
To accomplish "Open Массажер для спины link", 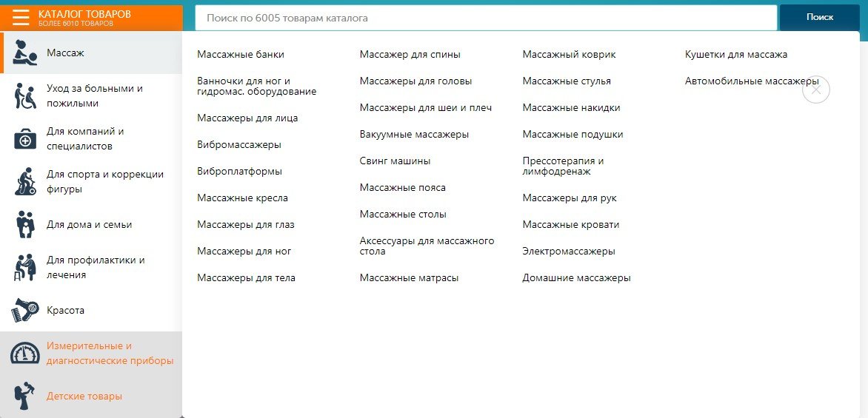I will point(410,54).
